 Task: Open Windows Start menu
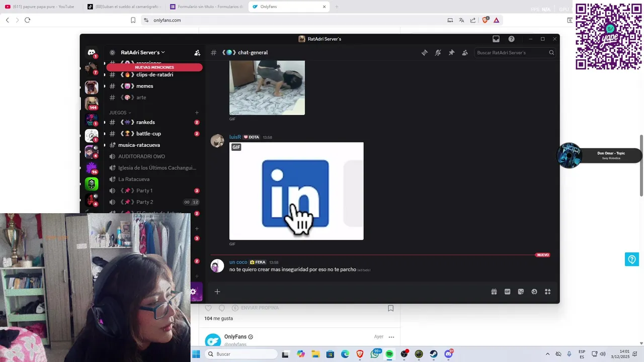[196, 354]
